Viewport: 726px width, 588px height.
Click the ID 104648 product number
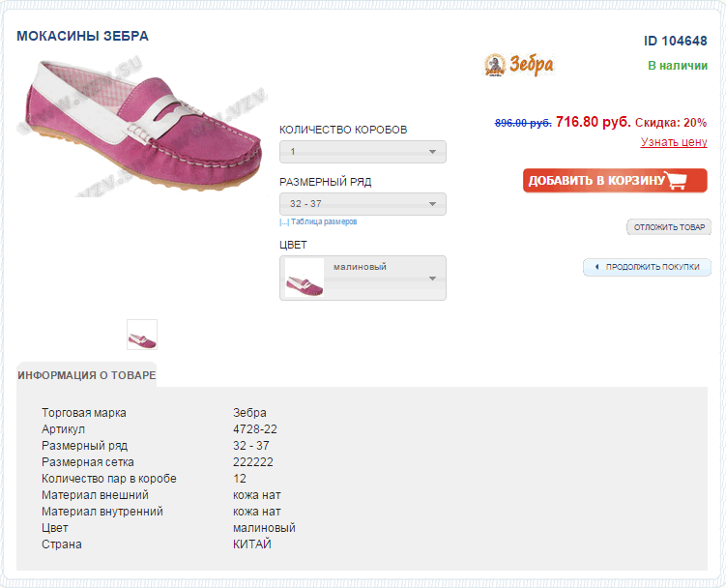[x=675, y=41]
